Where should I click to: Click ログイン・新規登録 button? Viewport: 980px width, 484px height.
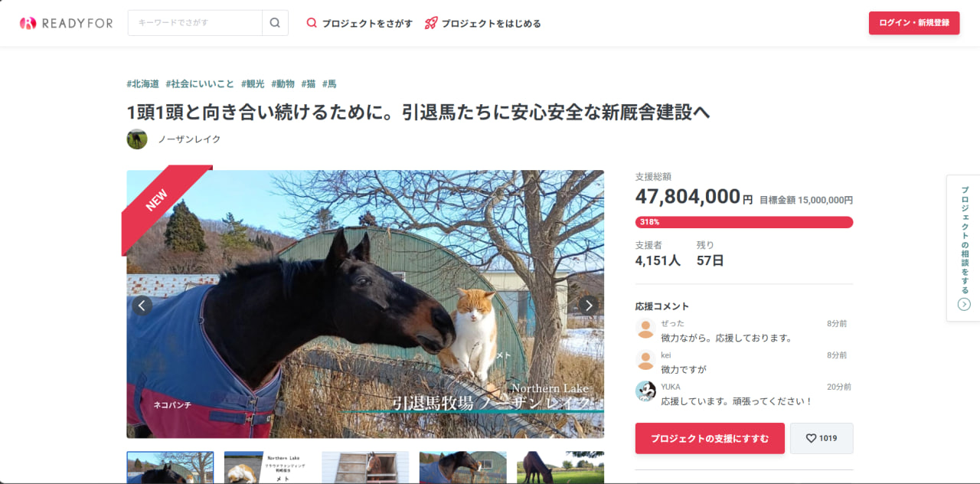(914, 23)
